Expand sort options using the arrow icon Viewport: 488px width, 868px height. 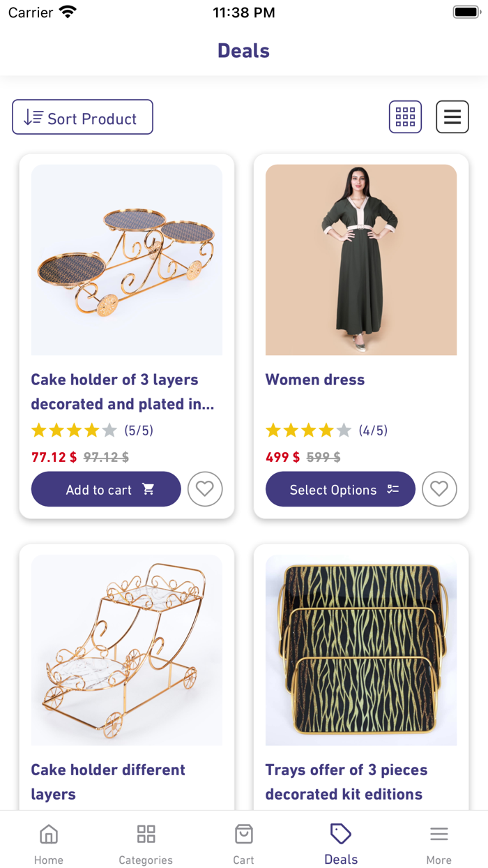coord(30,117)
